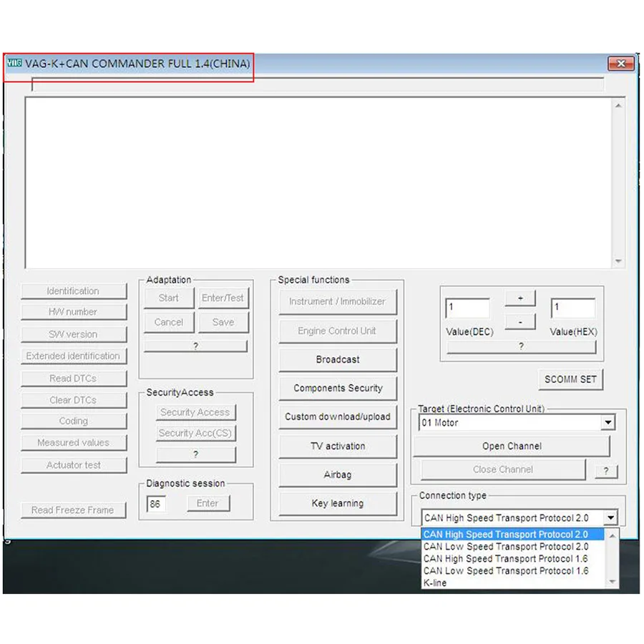Click the Read Freeze Frame button
This screenshot has height=644, width=644.
coord(73,510)
